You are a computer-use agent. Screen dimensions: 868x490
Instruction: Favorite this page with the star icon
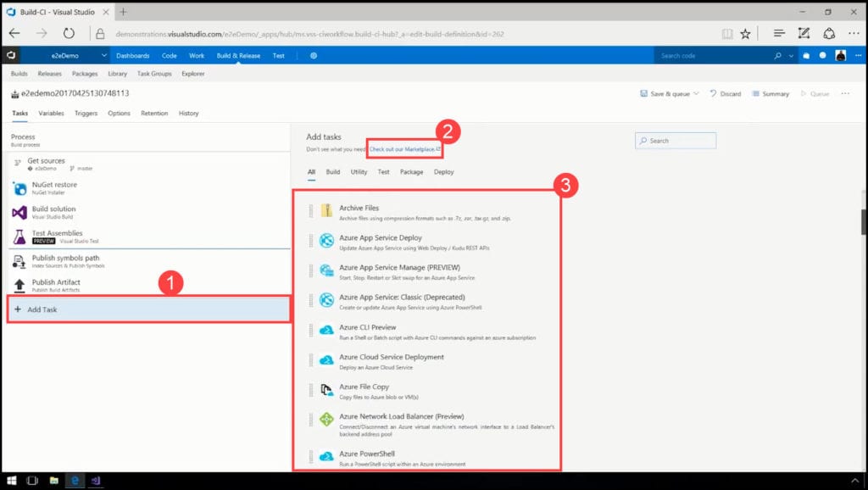[x=746, y=34]
